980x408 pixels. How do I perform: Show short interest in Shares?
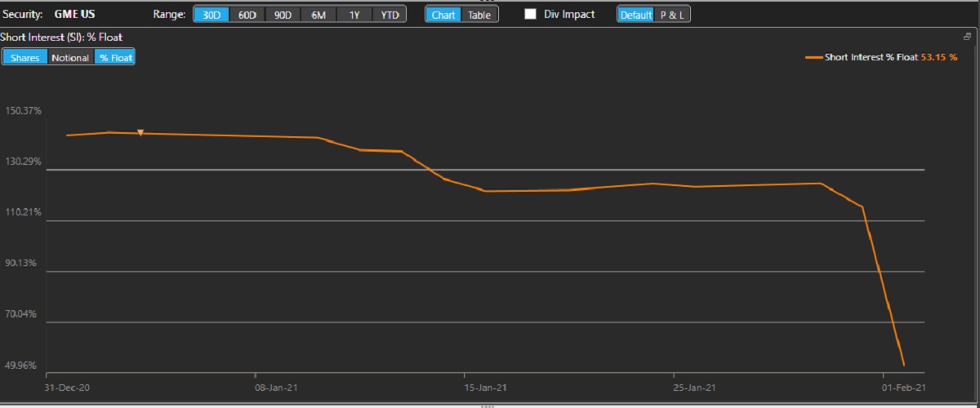pyautogui.click(x=24, y=58)
